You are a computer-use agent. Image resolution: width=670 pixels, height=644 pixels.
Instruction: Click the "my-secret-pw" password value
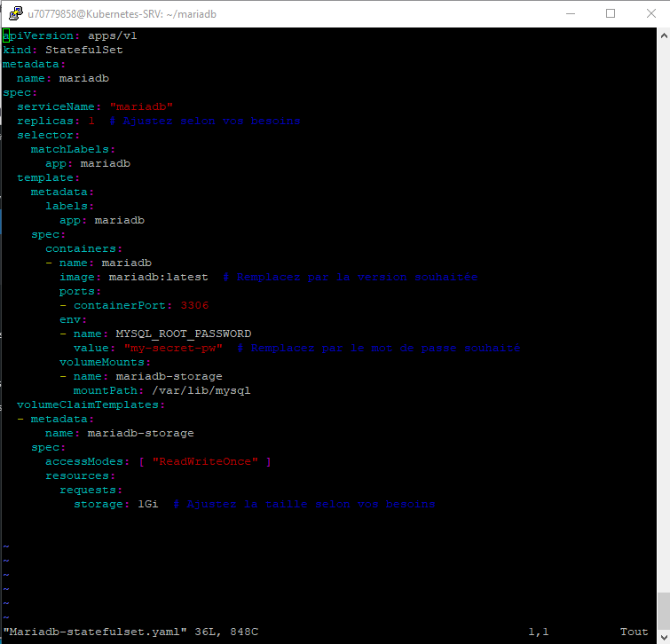(x=173, y=348)
